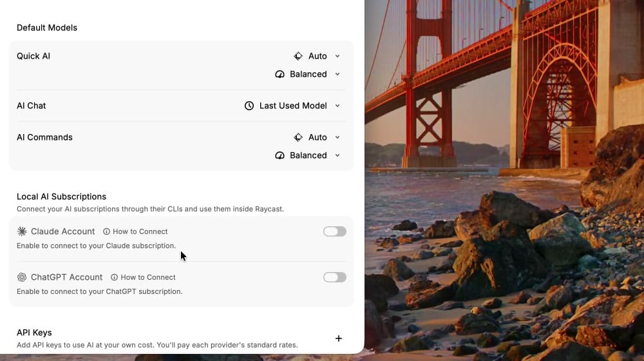644x361 pixels.
Task: Click the chevron beside Last Used Model
Action: click(337, 106)
